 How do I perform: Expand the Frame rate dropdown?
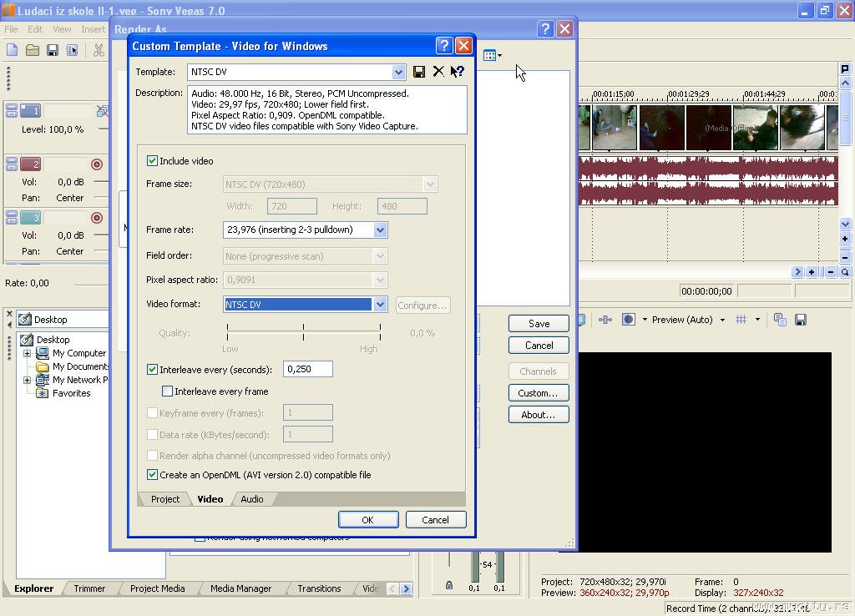[380, 230]
